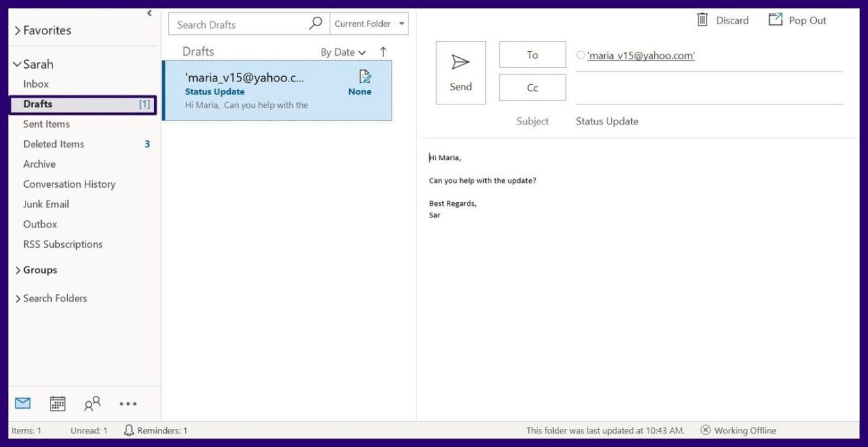
Task: Click the Reminders bell icon
Action: pyautogui.click(x=129, y=430)
